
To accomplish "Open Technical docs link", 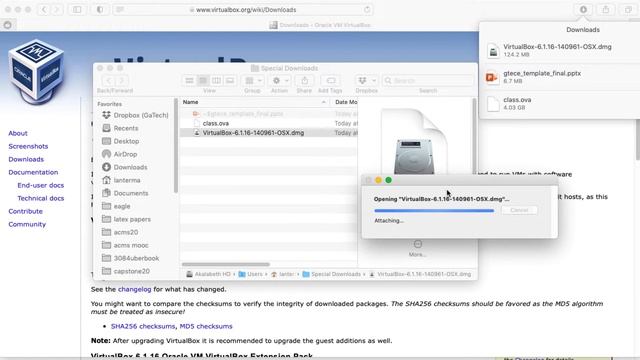I will (x=40, y=198).
